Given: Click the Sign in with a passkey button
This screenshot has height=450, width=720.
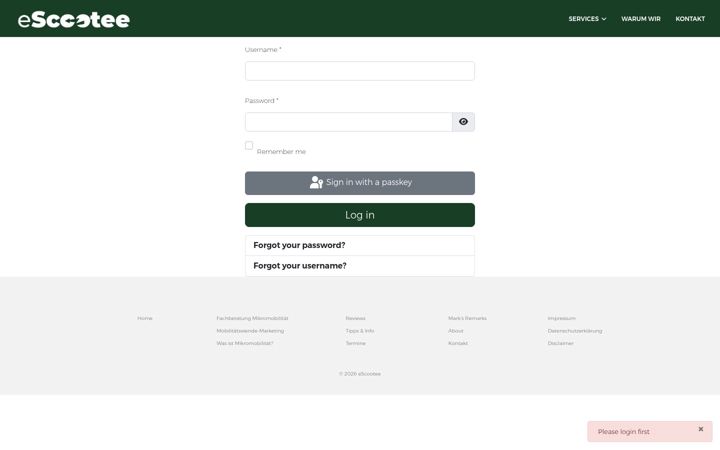Looking at the screenshot, I should (360, 183).
